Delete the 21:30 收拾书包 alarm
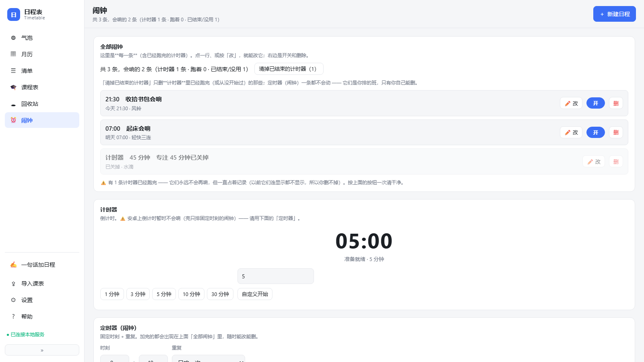 616,103
